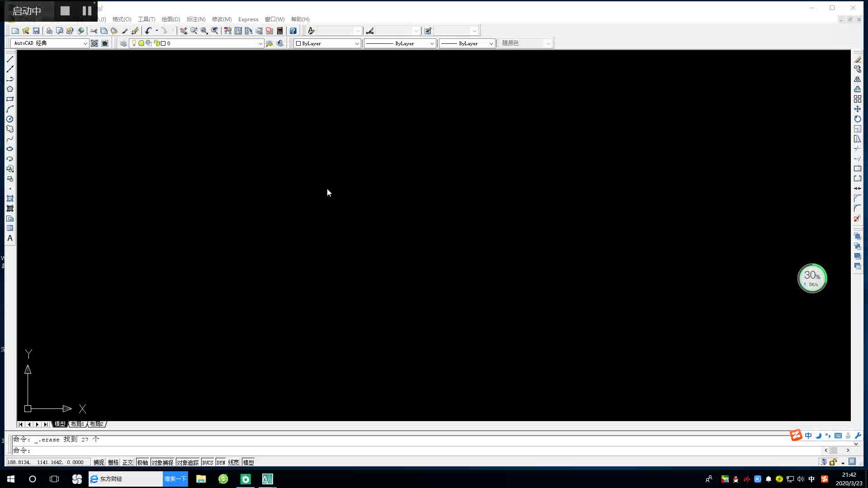Select the Table tool
This screenshot has width=868, height=488.
[10, 228]
